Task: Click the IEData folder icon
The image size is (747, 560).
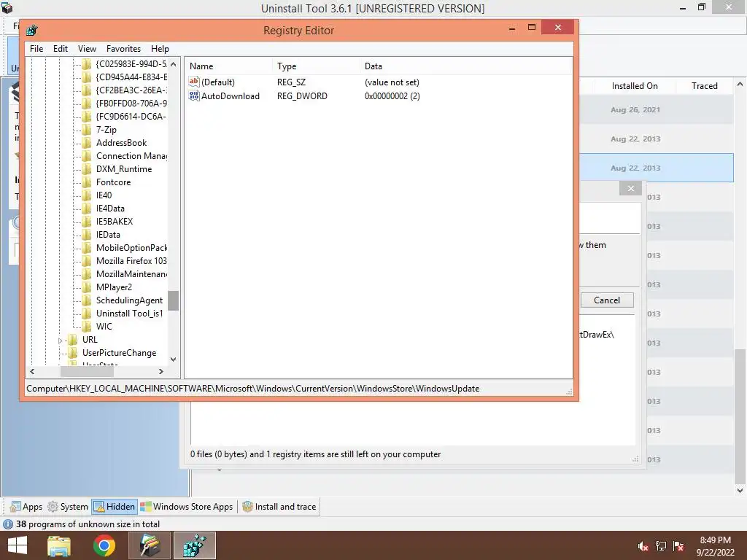Action: pyautogui.click(x=86, y=234)
